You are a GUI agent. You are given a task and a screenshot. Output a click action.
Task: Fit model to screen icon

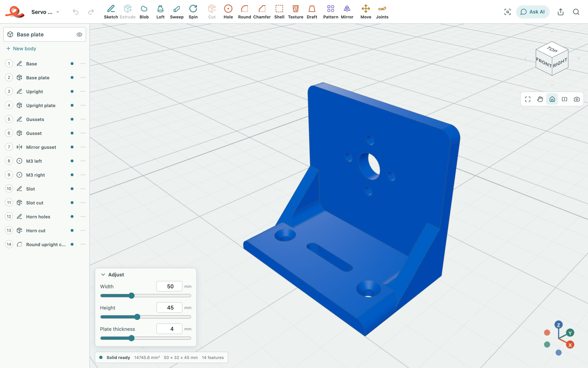(x=528, y=99)
